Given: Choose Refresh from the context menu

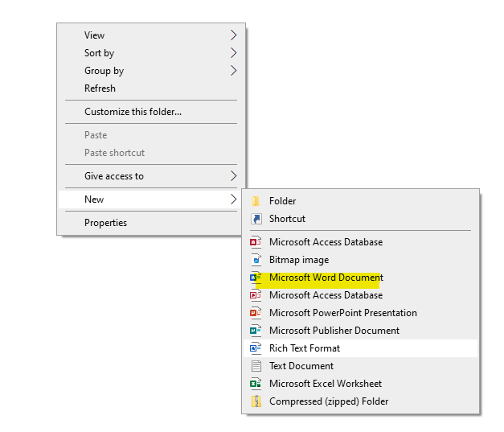Looking at the screenshot, I should (151, 88).
